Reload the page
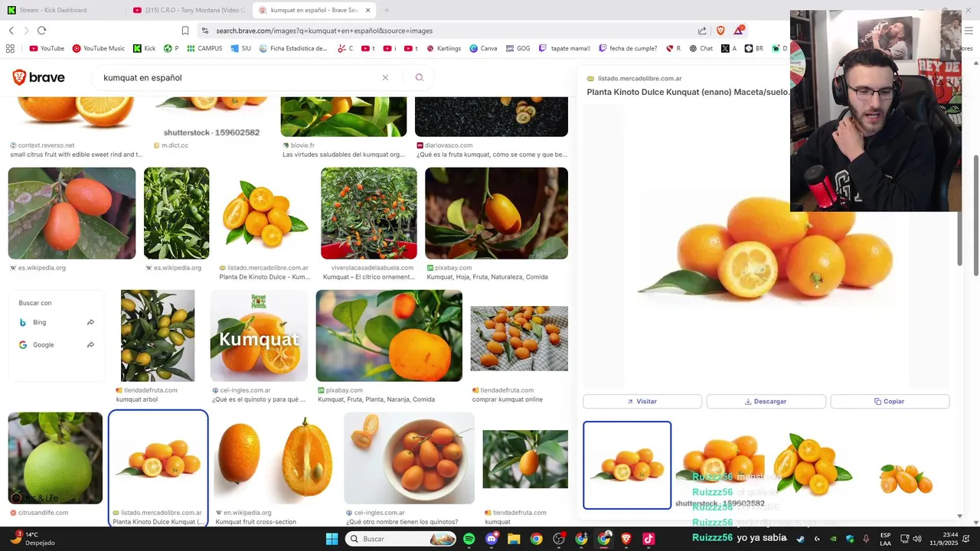The width and height of the screenshot is (980, 551). 41,31
